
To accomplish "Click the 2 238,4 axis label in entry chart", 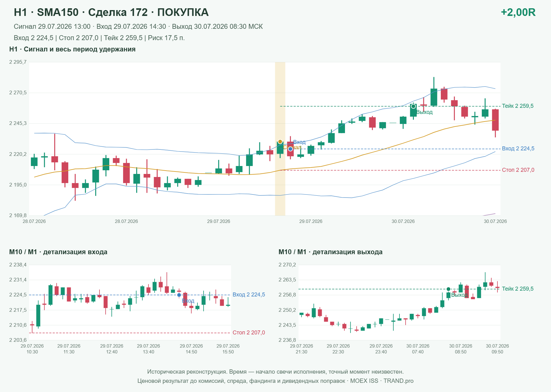I will tap(18, 265).
